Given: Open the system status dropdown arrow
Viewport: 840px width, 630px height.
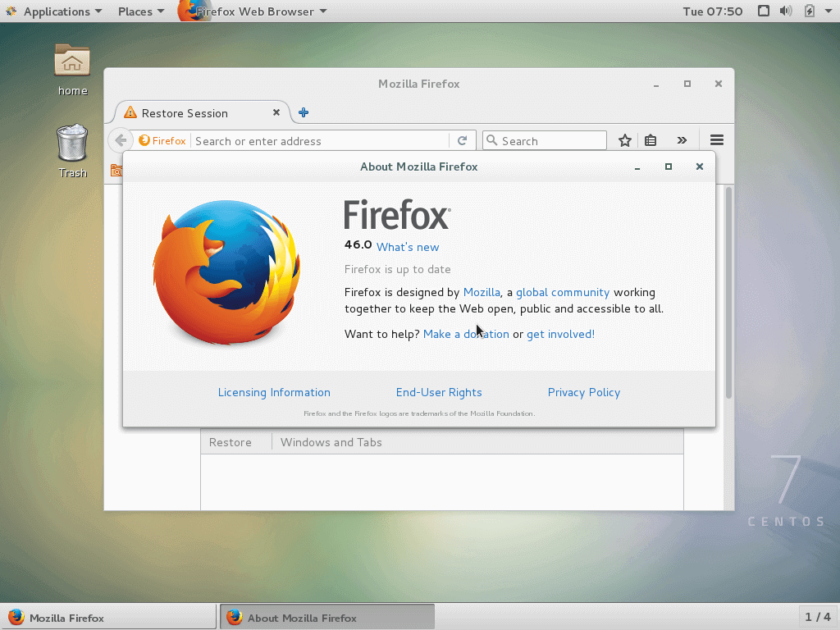Looking at the screenshot, I should click(x=828, y=11).
